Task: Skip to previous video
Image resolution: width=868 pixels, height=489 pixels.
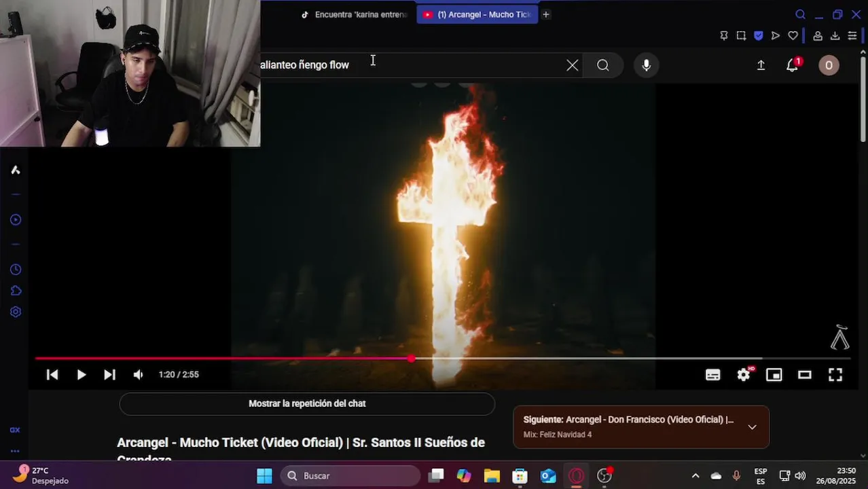Action: click(x=52, y=375)
